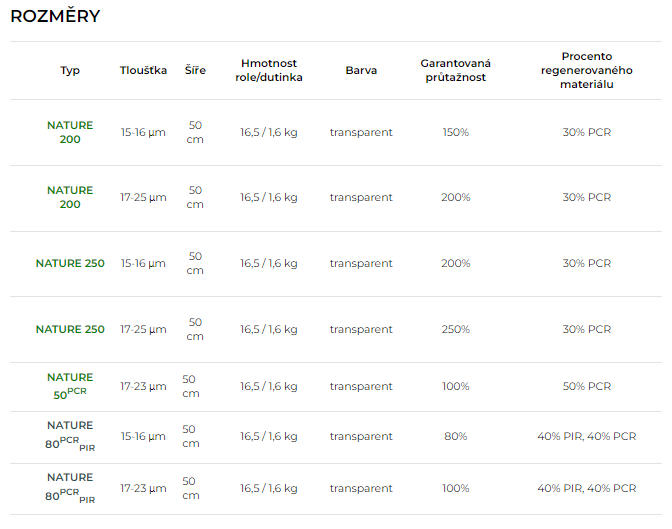Click the Garantovaná průtažnost column header
The image size is (672, 529).
click(455, 71)
